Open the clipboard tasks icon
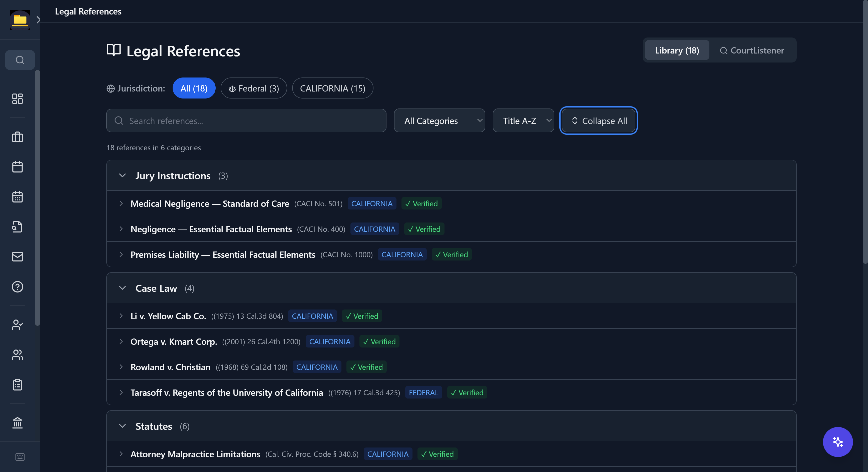This screenshot has width=868, height=472. [x=18, y=384]
